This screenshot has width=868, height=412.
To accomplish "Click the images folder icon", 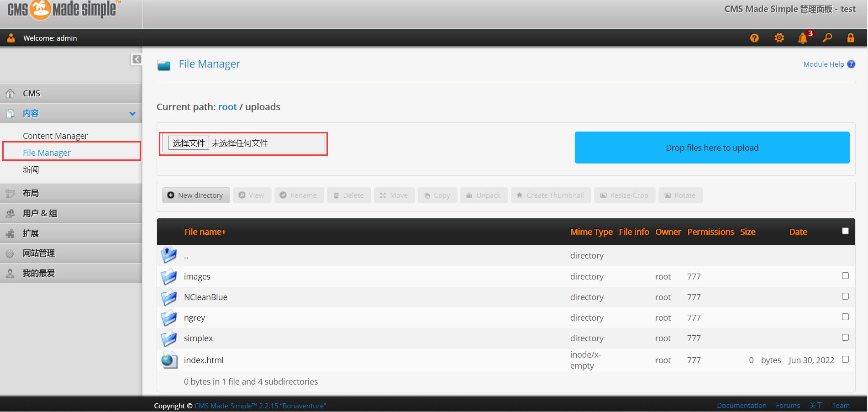I will point(169,276).
